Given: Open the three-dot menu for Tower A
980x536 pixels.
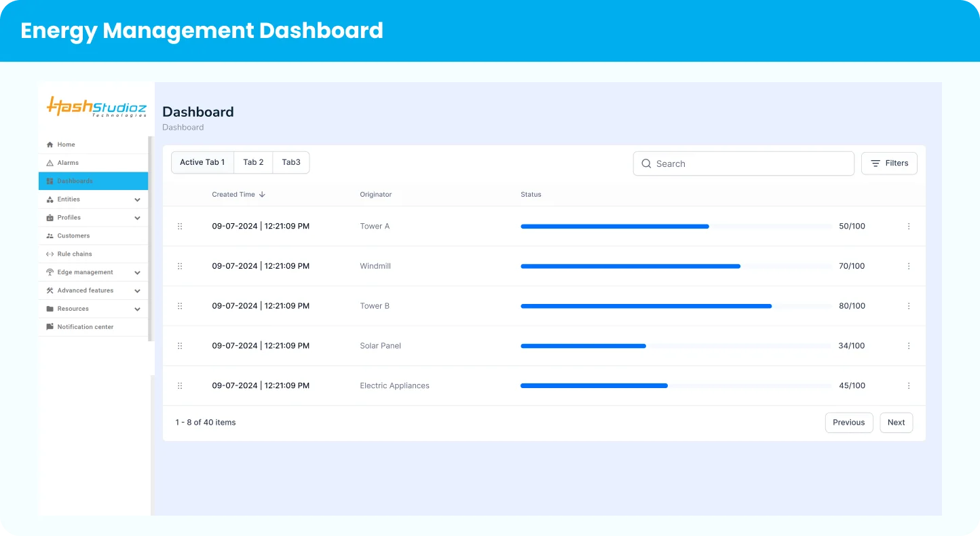Looking at the screenshot, I should click(x=909, y=227).
